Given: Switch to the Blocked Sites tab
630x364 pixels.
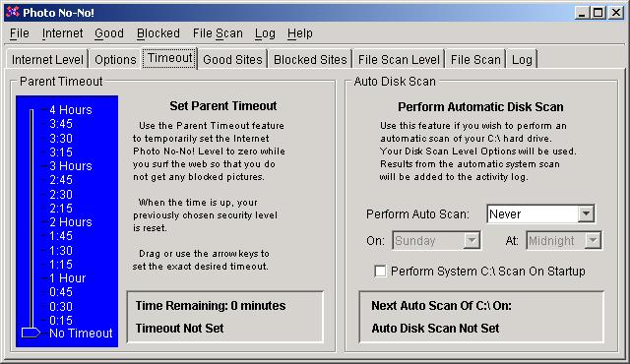Looking at the screenshot, I should [x=310, y=59].
